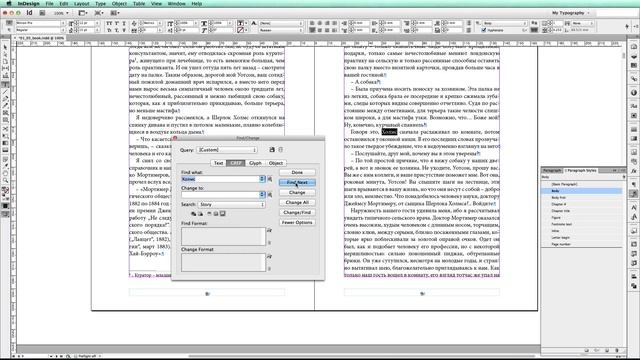
Task: Open the File menu
Action: [x=49, y=4]
